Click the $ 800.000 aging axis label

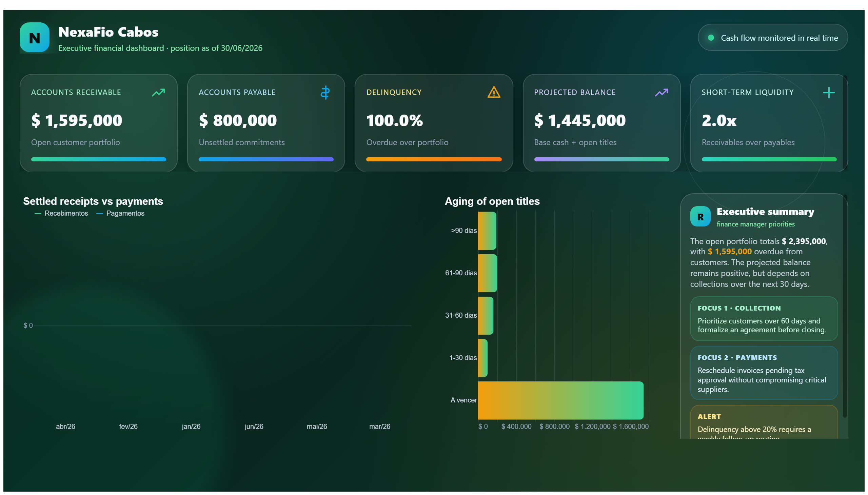(554, 427)
